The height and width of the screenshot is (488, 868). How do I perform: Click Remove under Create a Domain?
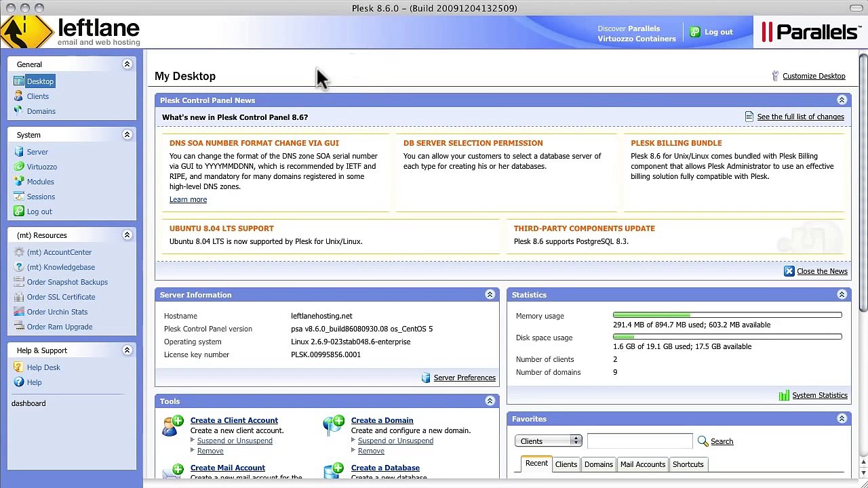371,451
